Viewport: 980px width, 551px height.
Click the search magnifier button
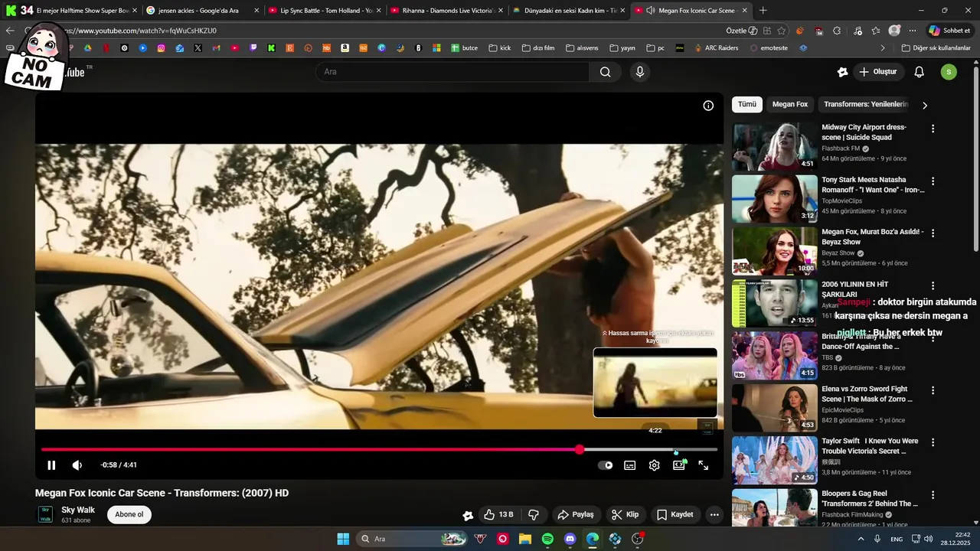click(x=605, y=72)
